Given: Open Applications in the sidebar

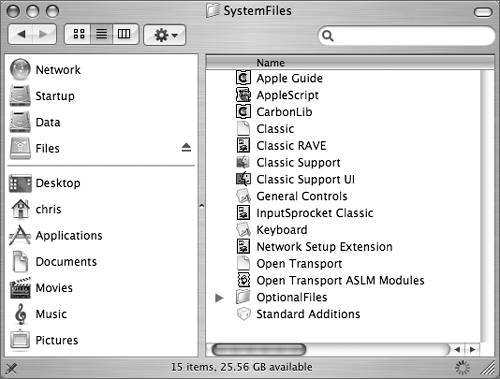Looking at the screenshot, I should pyautogui.click(x=56, y=235).
